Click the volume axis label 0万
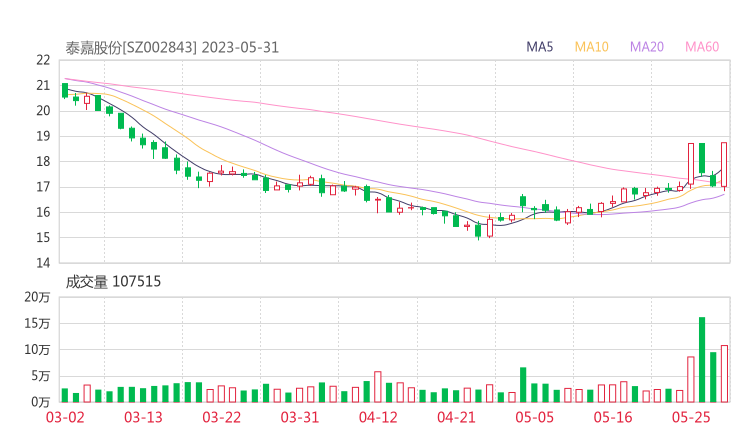This screenshot has width=740, height=440. click(41, 402)
